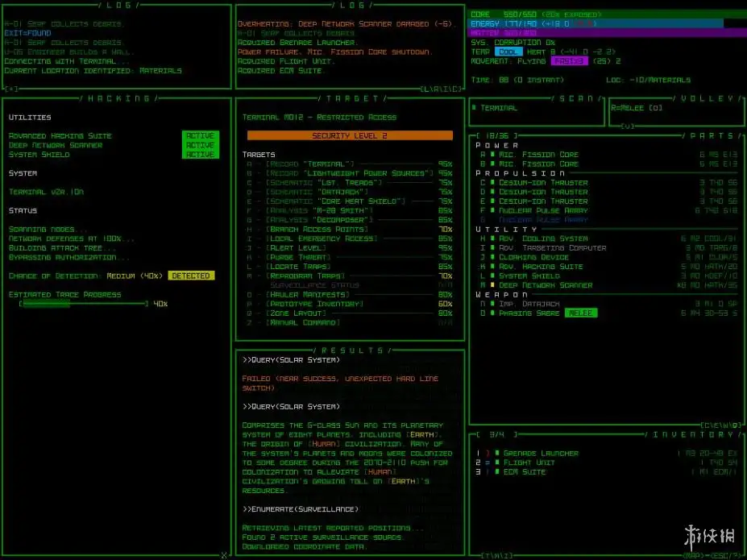747x560 pixels.
Task: Open the [L\A\I\C] log mode selector
Action: point(441,89)
